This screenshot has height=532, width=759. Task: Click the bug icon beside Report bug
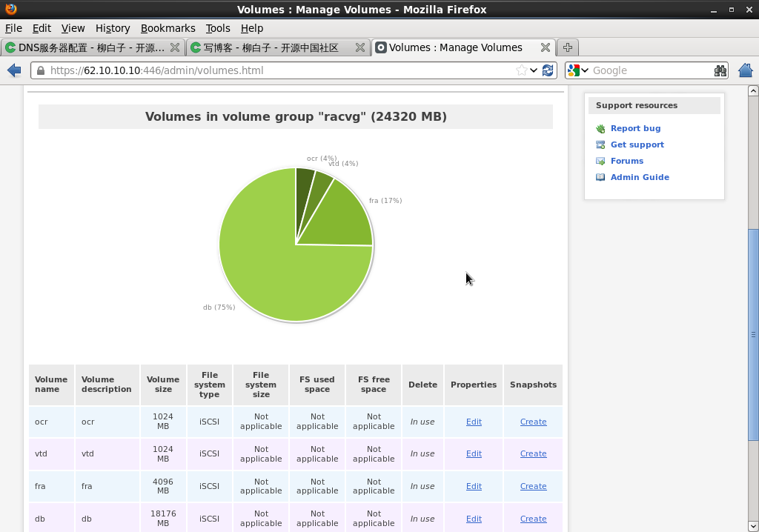coord(600,129)
